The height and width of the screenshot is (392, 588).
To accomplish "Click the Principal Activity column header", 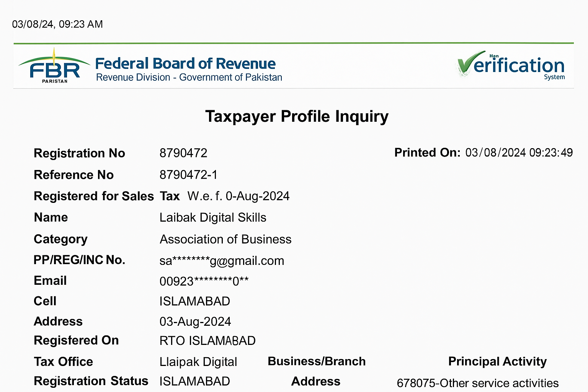I will [x=497, y=361].
